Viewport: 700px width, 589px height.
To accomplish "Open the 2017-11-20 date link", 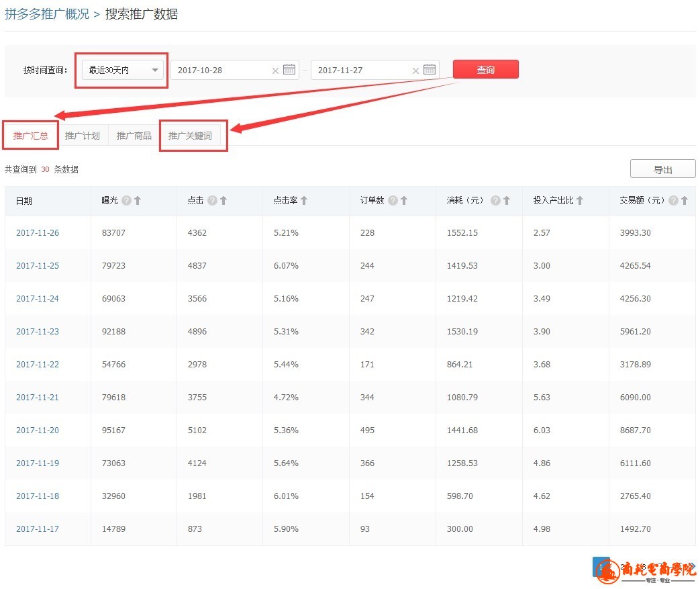I will click(x=38, y=431).
